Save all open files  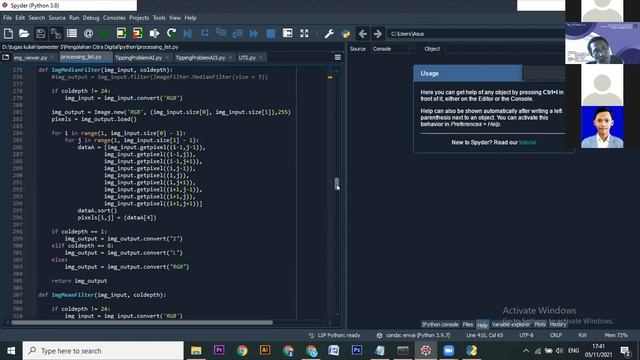pos(56,33)
